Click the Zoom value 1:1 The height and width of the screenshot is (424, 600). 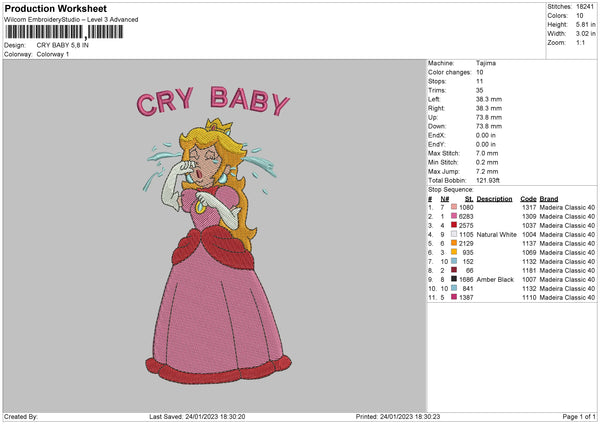tap(580, 42)
